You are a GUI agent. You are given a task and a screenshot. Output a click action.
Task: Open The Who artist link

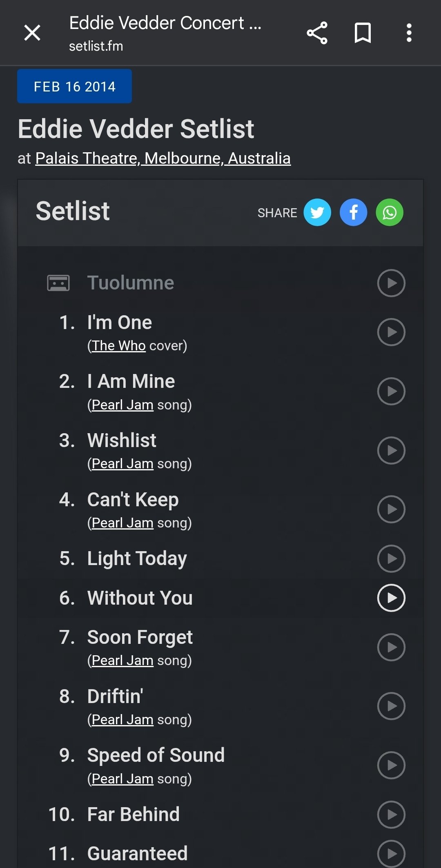[119, 346]
